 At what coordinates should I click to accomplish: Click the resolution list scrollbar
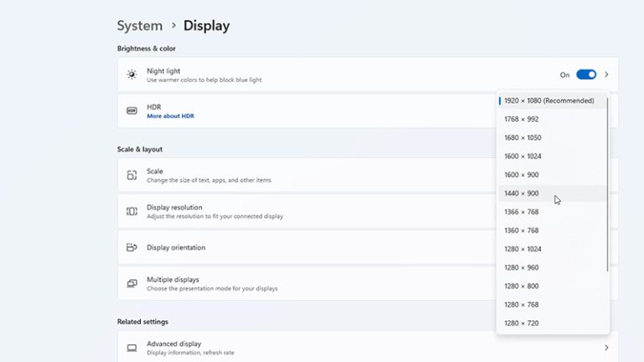pyautogui.click(x=607, y=184)
